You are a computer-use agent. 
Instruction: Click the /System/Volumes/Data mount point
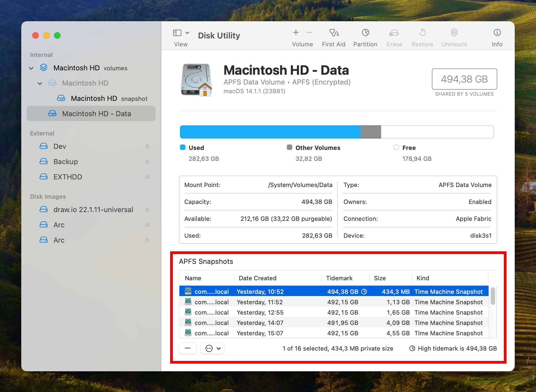tap(300, 185)
